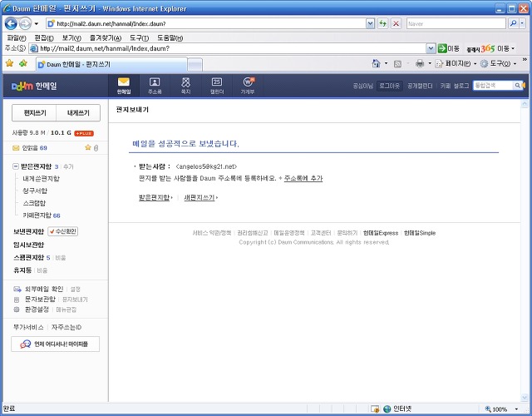Print the page with the printer icon

click(x=420, y=63)
